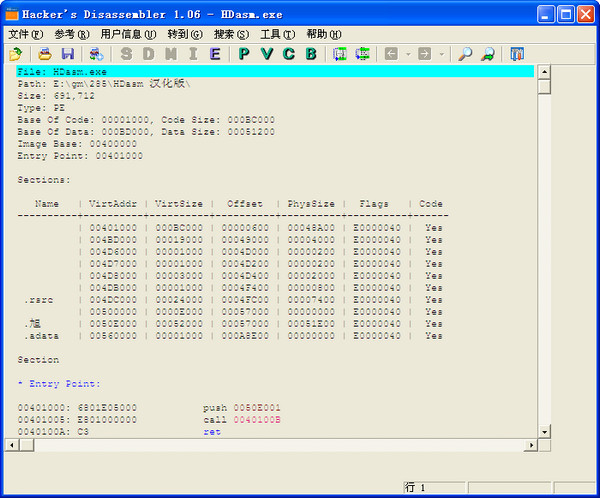Click the vertical scrollbar down arrow
Image resolution: width=600 pixels, height=498 pixels.
[x=544, y=431]
